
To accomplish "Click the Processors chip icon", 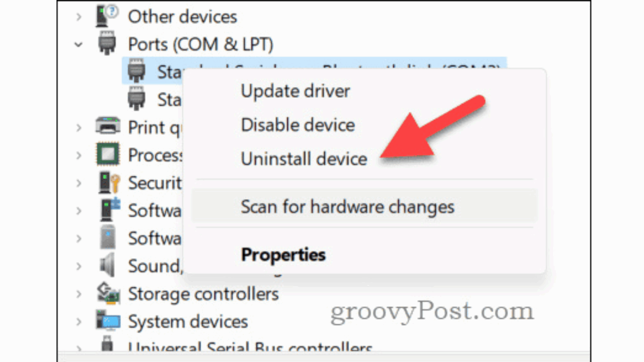I will [108, 154].
